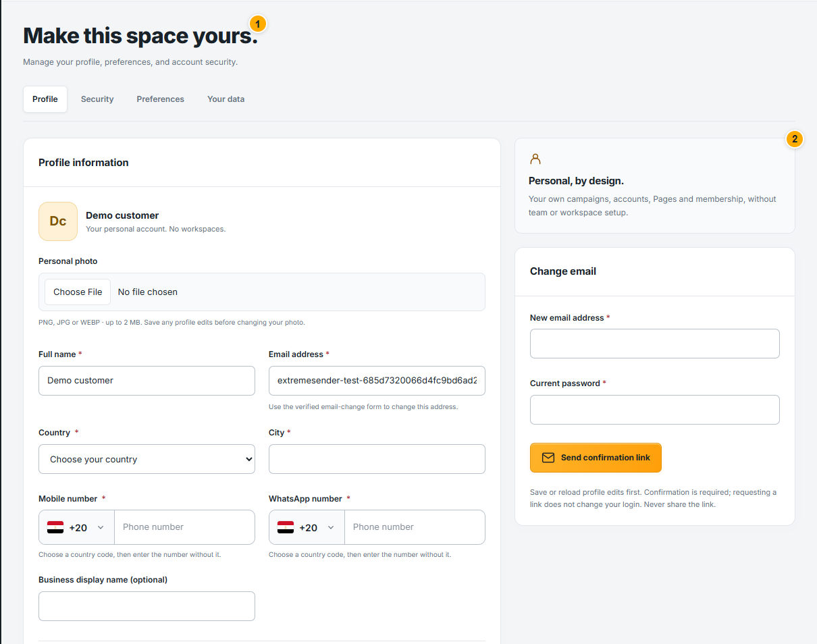Click the 'Personal, by design.' title
The width and height of the screenshot is (817, 644).
pyautogui.click(x=576, y=181)
